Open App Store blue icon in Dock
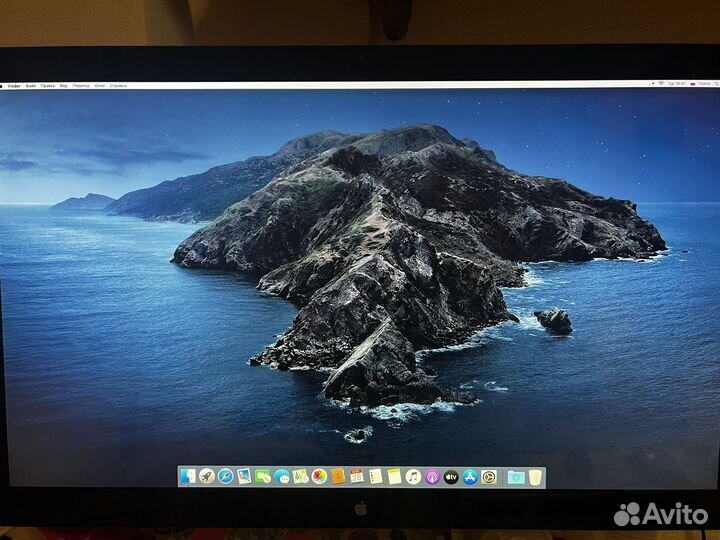 (x=470, y=478)
